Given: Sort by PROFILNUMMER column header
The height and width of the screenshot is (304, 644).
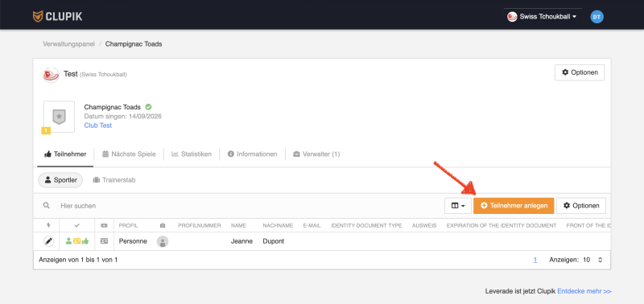Looking at the screenshot, I should click(200, 226).
